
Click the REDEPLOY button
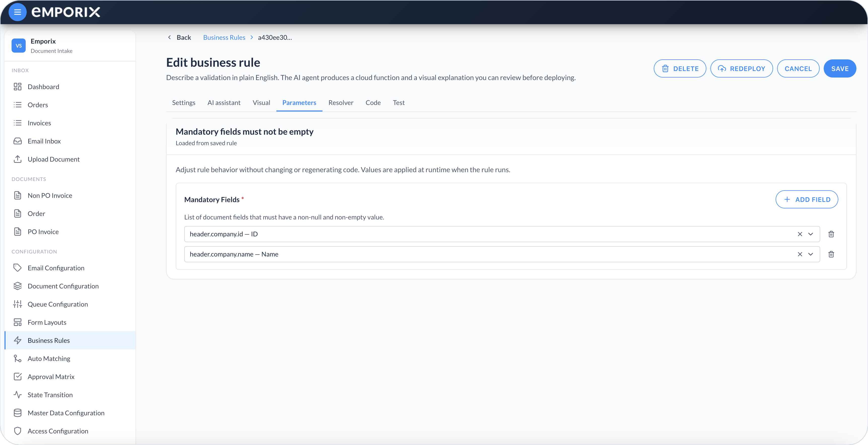click(x=741, y=69)
